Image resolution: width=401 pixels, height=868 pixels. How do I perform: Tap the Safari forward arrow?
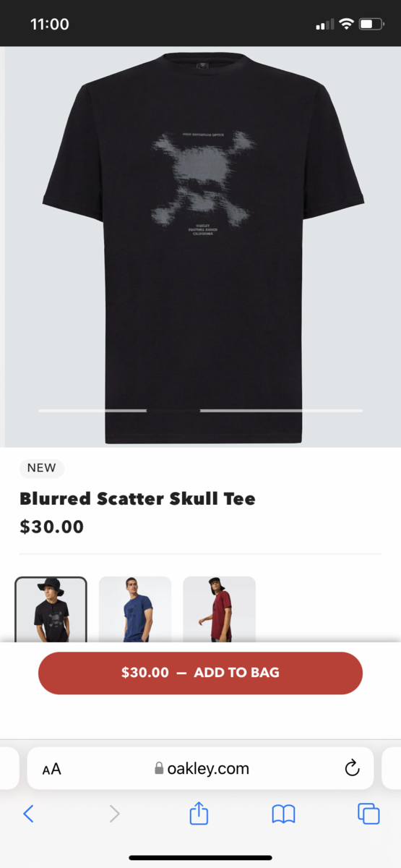[114, 814]
